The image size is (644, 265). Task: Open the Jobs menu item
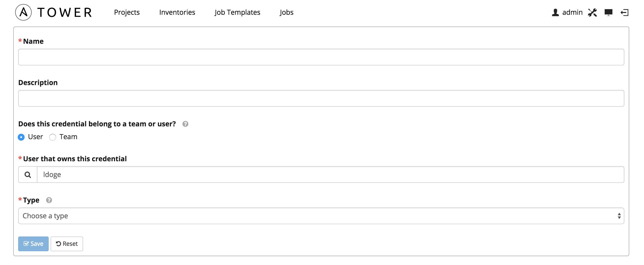coord(287,12)
